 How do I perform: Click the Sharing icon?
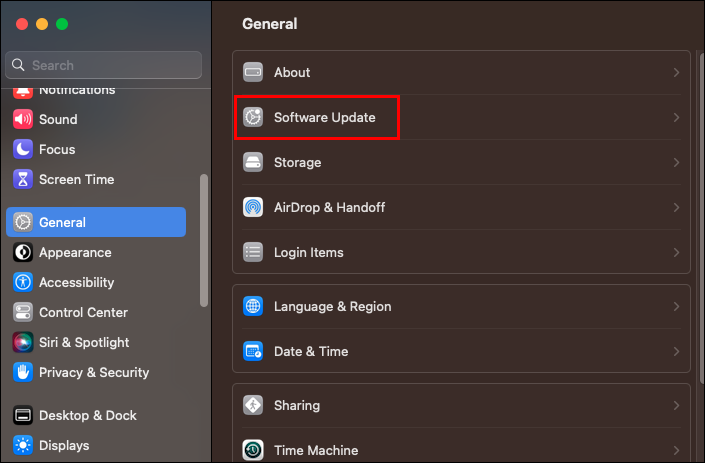254,405
